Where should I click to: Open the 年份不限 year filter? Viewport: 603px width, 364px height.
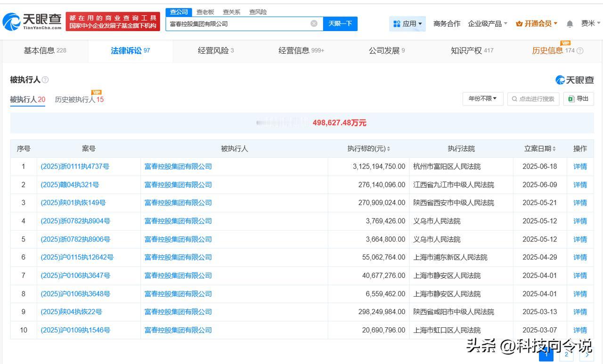coord(483,99)
